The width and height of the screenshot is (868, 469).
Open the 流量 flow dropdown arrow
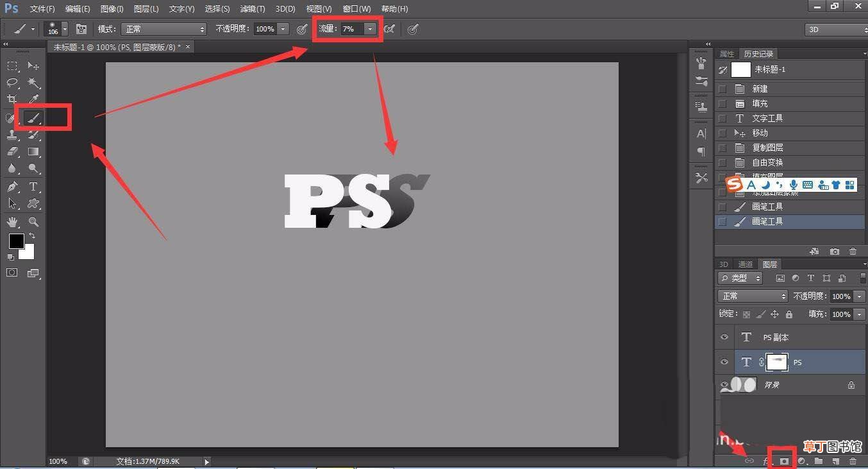(370, 29)
